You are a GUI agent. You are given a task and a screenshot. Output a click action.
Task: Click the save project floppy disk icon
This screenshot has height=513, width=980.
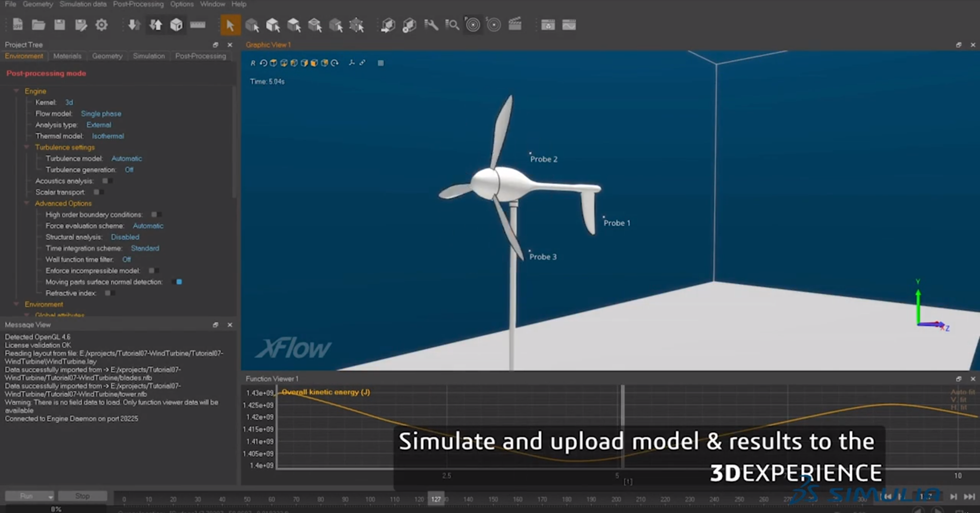click(x=60, y=25)
